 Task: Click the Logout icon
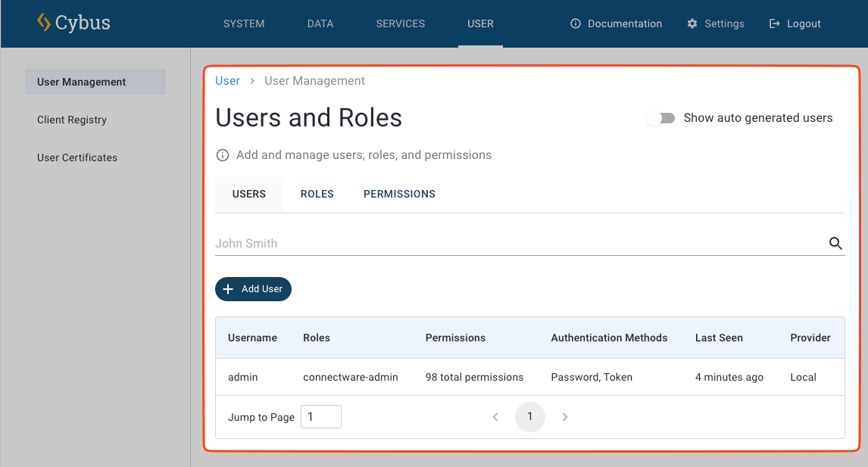[774, 23]
